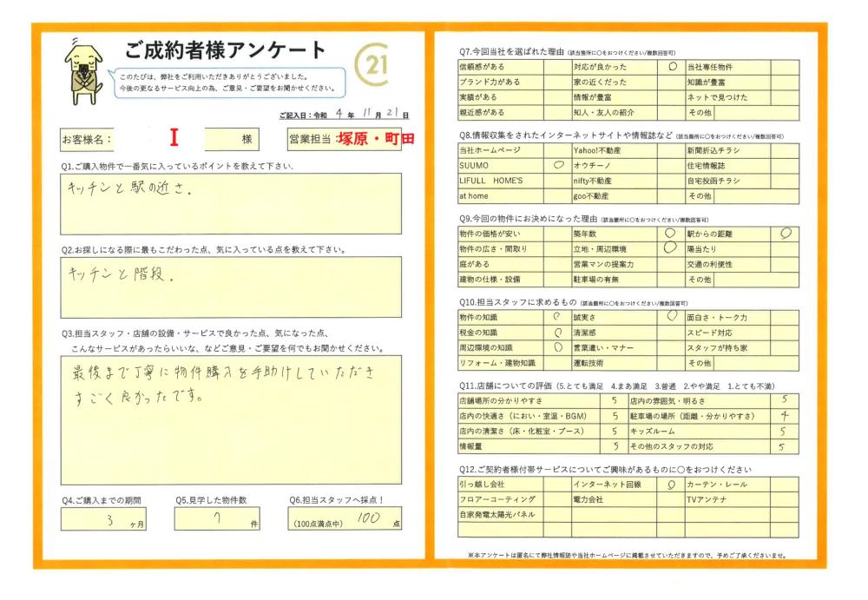868x600 pixels.
Task: Click the Q1 answer box
Action: (x=231, y=204)
